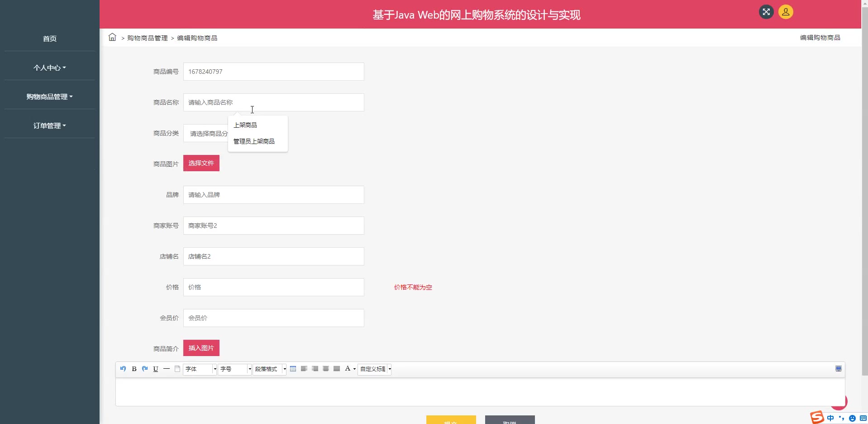Viewport: 868px width, 424px height.
Task: Click 插入图片 insert image button
Action: (x=201, y=348)
